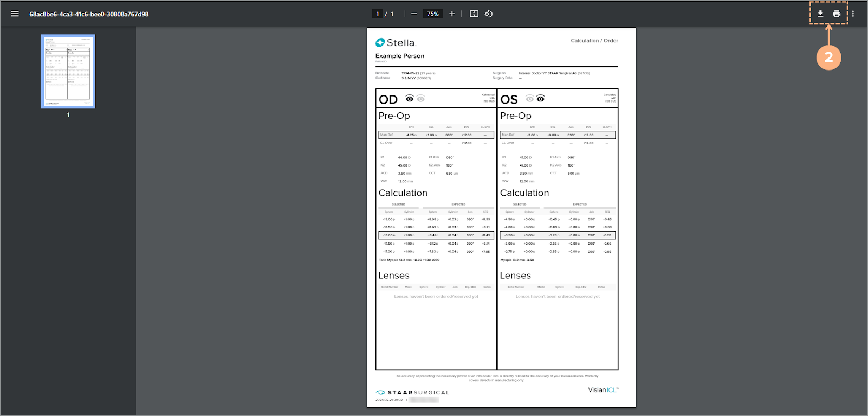Viewport: 868px width, 416px height.
Task: Click the Calculation / Order header text
Action: (594, 41)
